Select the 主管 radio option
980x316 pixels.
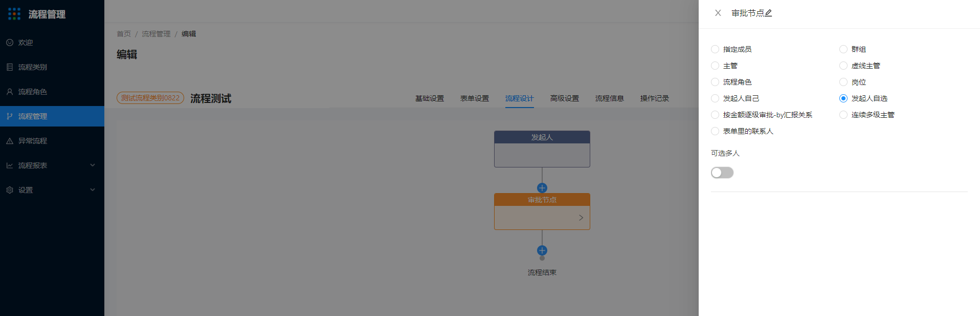[x=715, y=66]
